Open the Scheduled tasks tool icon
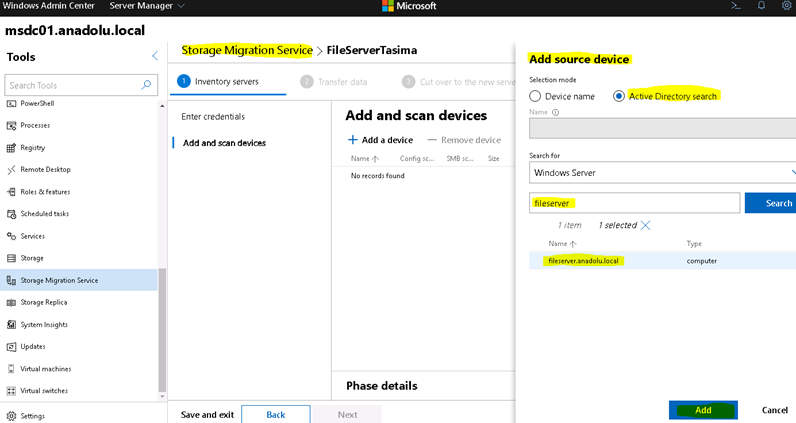 [11, 214]
